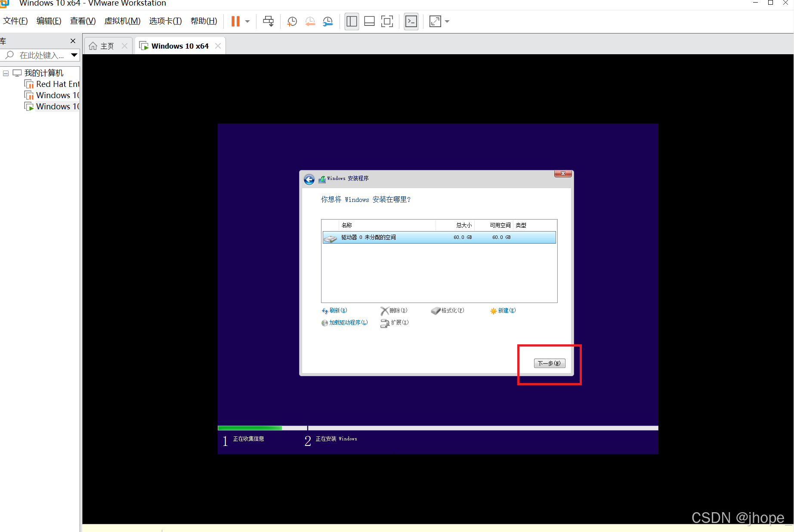
Task: Click the send Ctrl+Alt+Del icon
Action: pos(269,22)
